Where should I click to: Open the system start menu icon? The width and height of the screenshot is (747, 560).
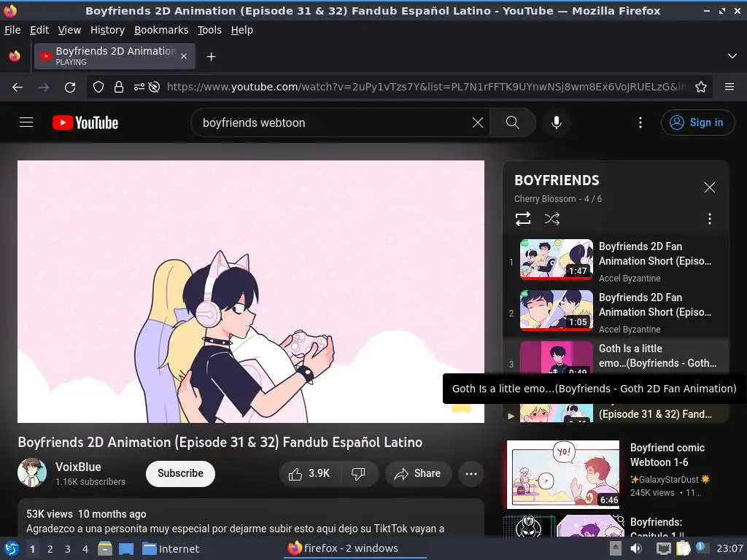click(12, 548)
